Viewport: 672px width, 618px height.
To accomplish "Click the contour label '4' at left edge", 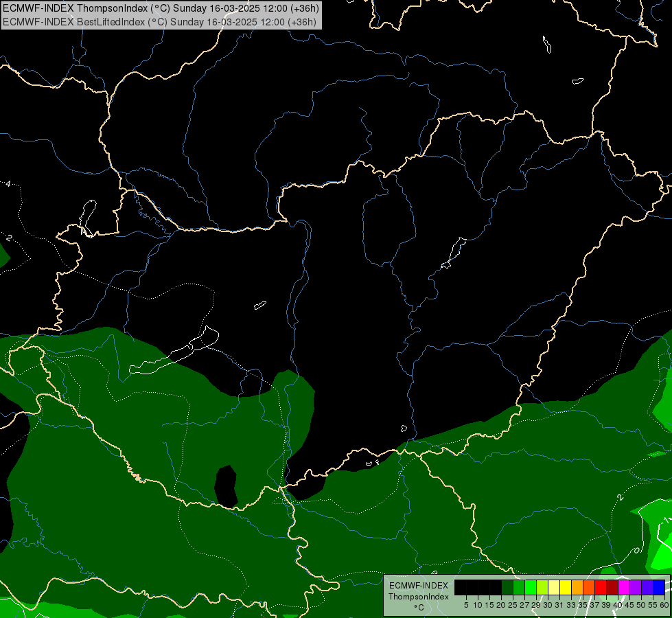I will pos(8,184).
